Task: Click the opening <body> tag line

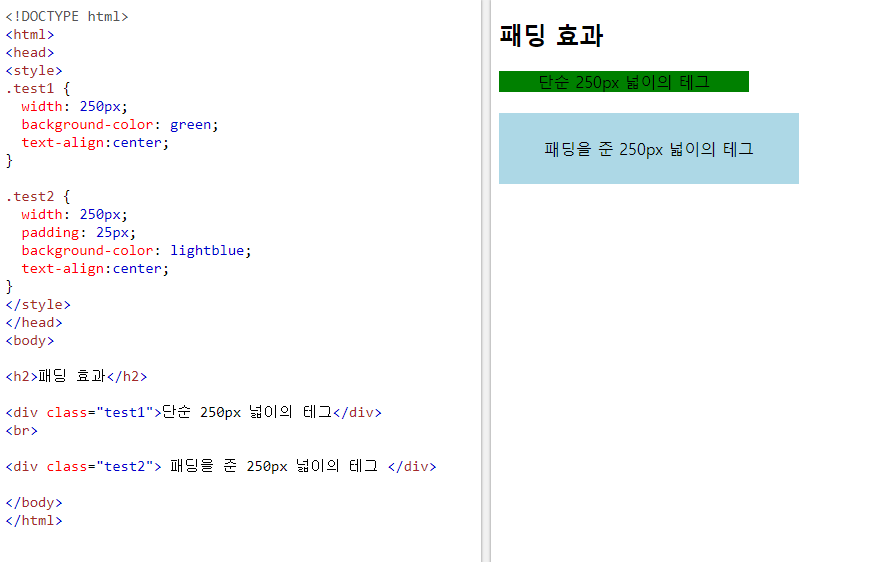Action: tap(30, 341)
